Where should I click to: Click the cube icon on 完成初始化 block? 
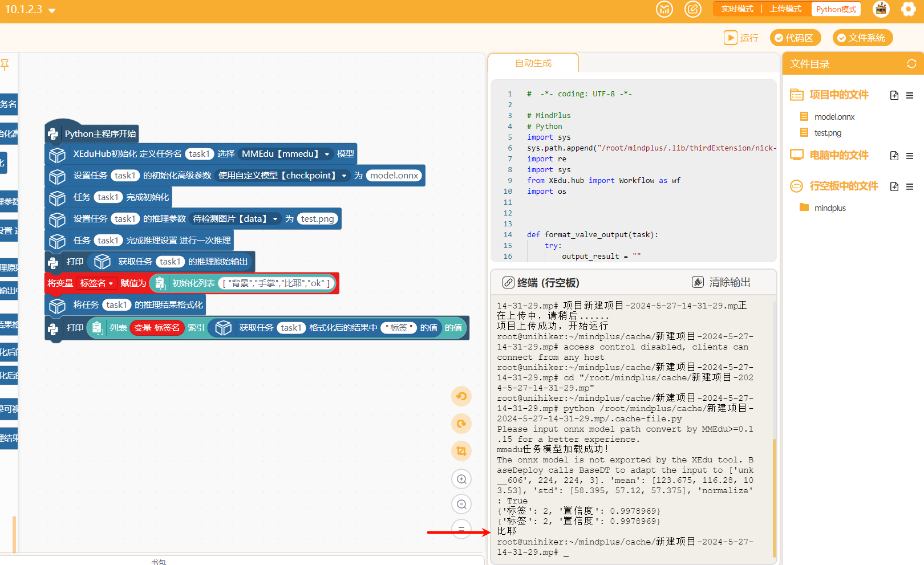(x=57, y=198)
